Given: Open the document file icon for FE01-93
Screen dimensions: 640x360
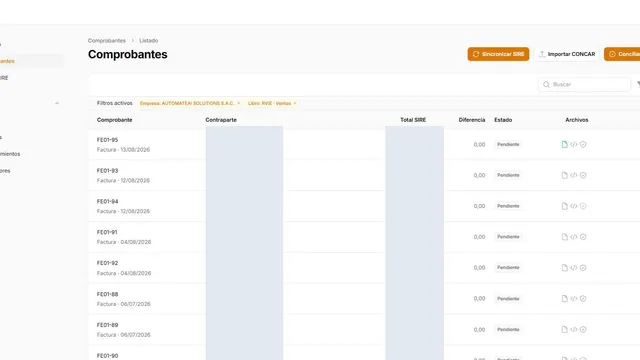Looking at the screenshot, I should point(564,175).
